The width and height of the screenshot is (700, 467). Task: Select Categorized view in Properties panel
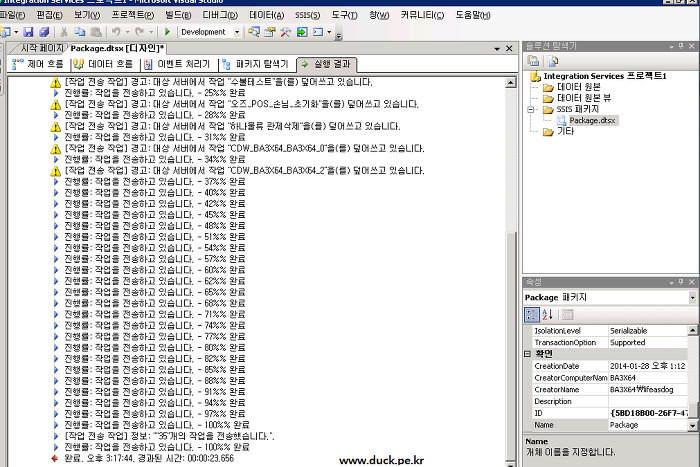pos(532,315)
